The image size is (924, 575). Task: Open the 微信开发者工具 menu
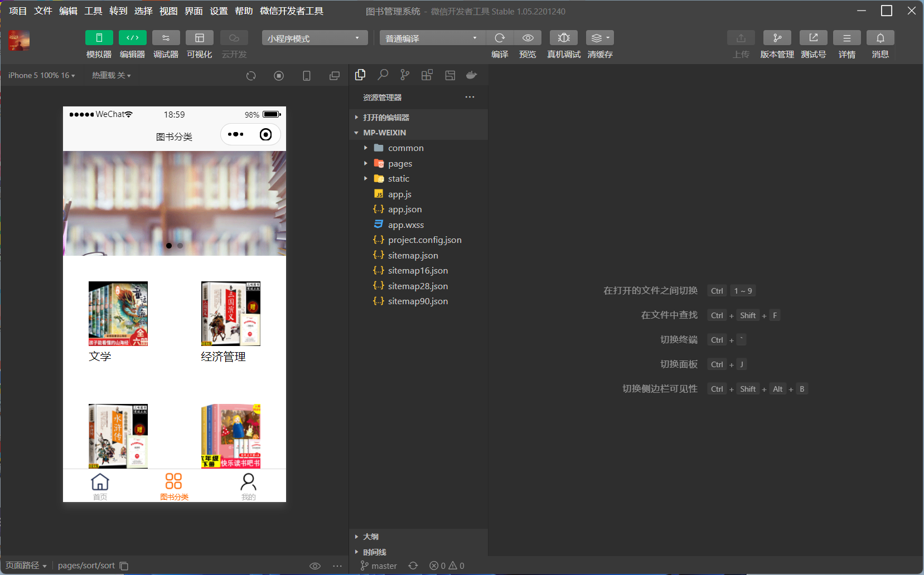(x=292, y=11)
